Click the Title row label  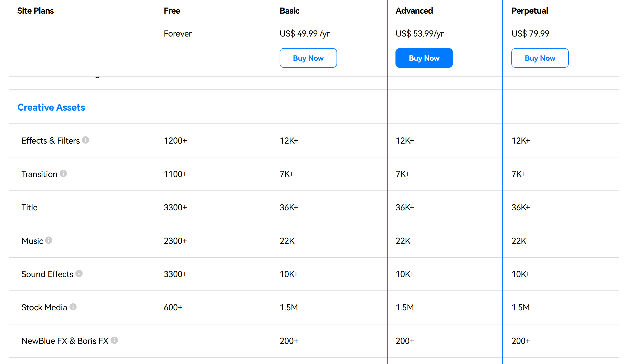coord(29,207)
